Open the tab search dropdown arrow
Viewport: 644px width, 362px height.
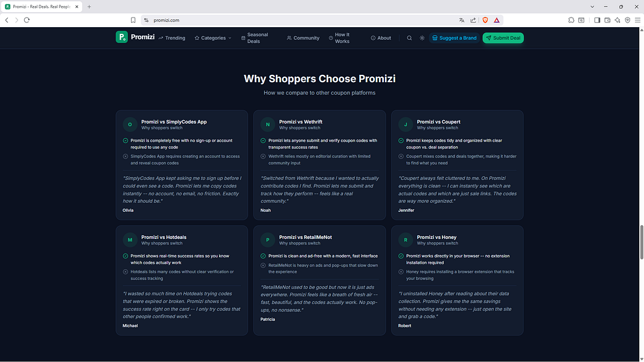click(592, 7)
